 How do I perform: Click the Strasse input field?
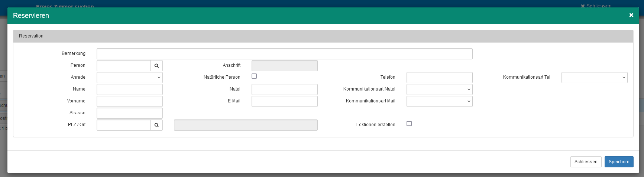click(x=129, y=113)
